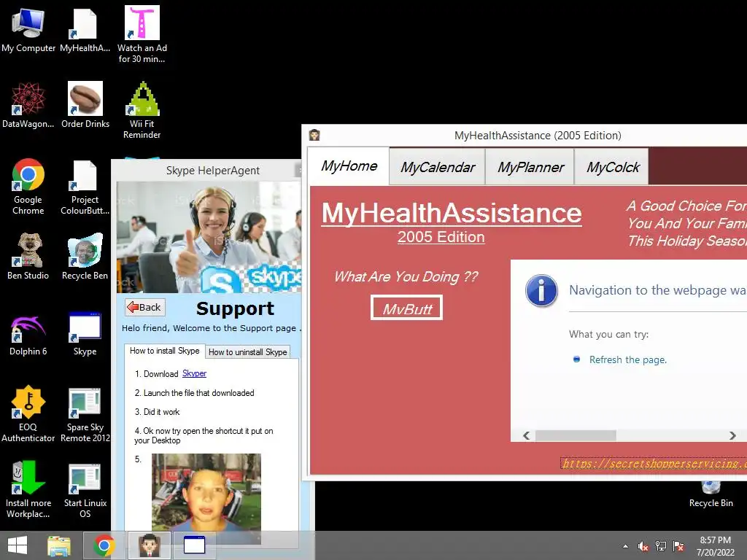Open the MyColck tab

coord(613,167)
